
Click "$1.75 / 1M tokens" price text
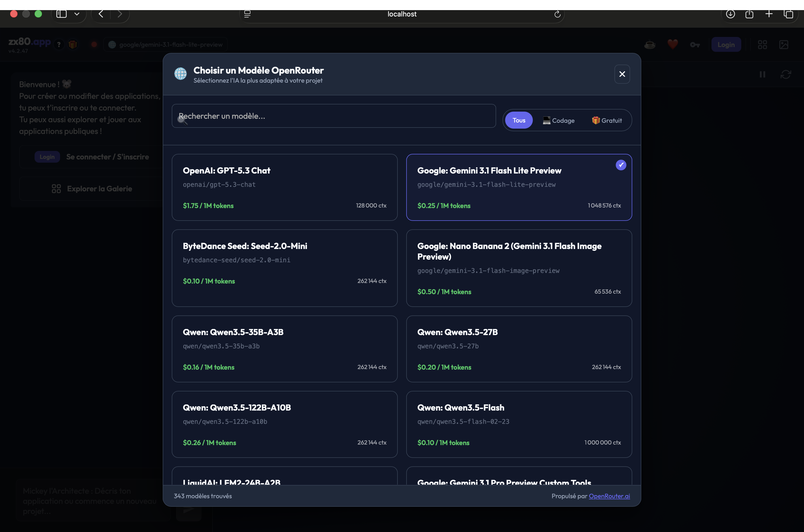[x=208, y=206]
